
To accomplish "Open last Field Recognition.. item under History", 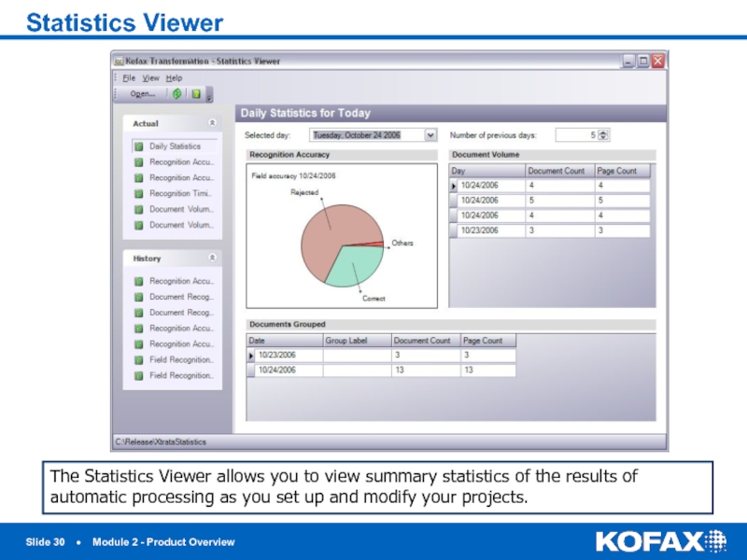I will [x=175, y=376].
